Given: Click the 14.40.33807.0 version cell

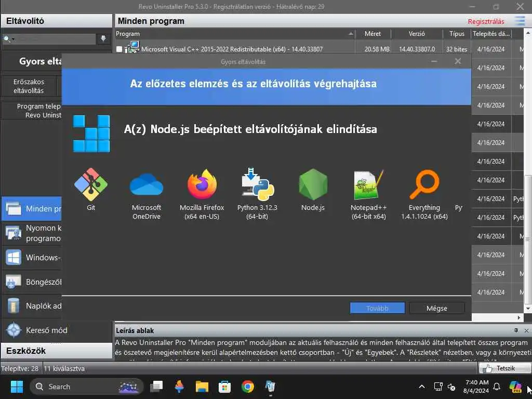Looking at the screenshot, I should point(417,49).
